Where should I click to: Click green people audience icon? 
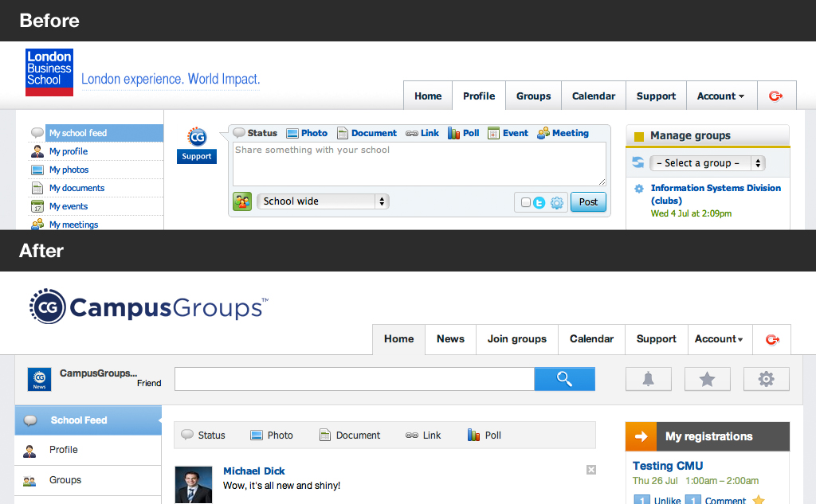pos(242,201)
